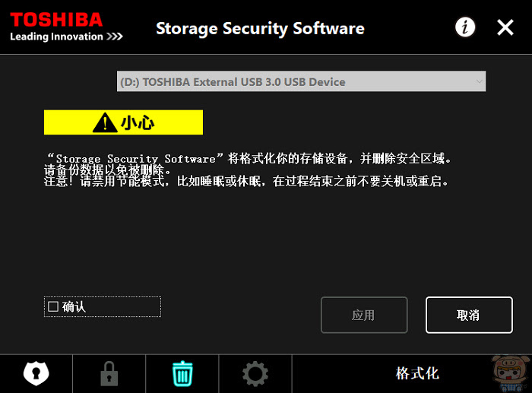The height and width of the screenshot is (393, 532).
Task: Open the TOSHIBA External USB device dropdown
Action: [x=301, y=81]
